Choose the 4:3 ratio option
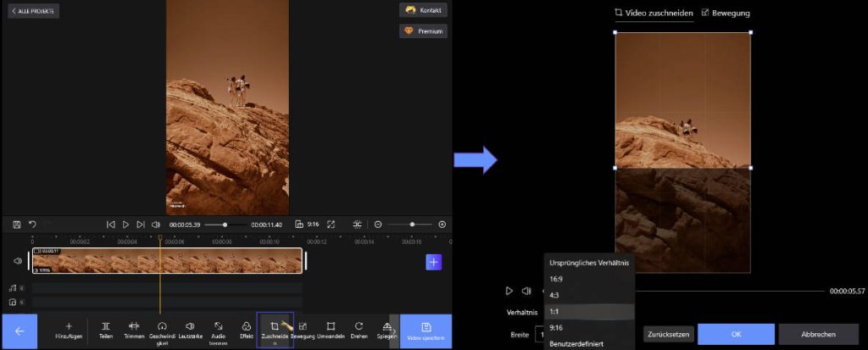Image resolution: width=868 pixels, height=350 pixels. tap(589, 295)
